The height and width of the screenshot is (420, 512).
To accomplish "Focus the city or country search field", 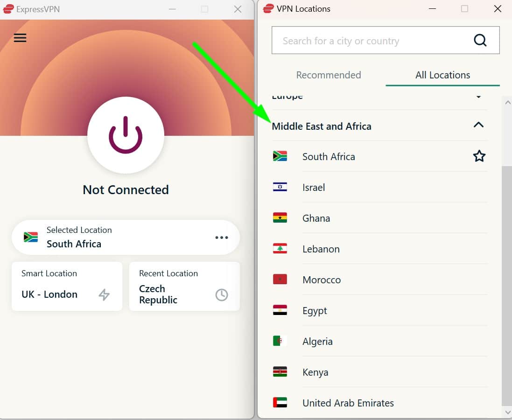I will [x=386, y=40].
